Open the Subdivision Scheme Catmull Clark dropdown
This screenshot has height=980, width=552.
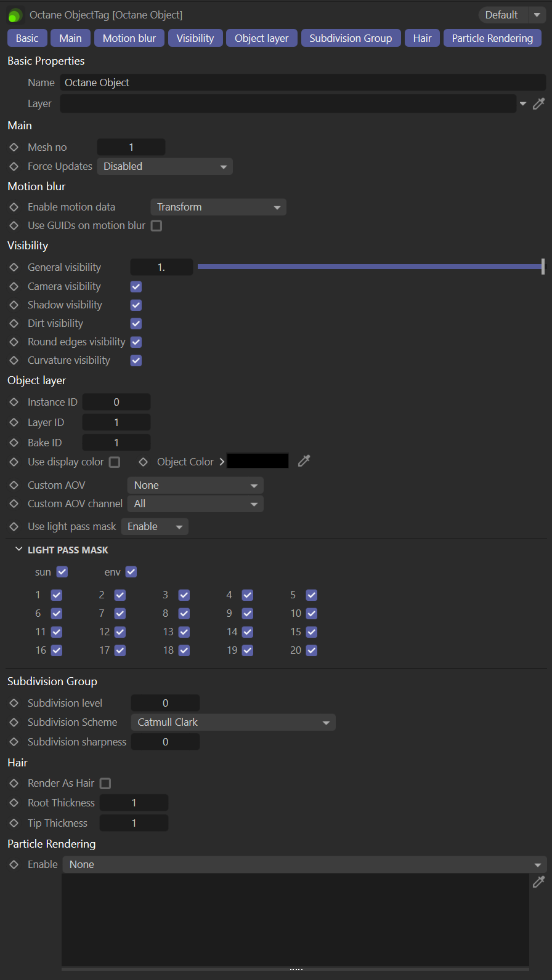pos(233,722)
